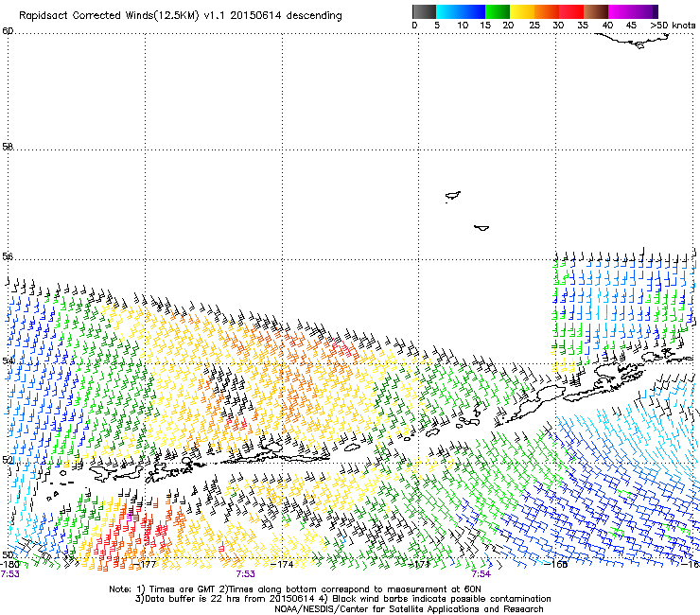Click the latitude label "60"

(8, 31)
